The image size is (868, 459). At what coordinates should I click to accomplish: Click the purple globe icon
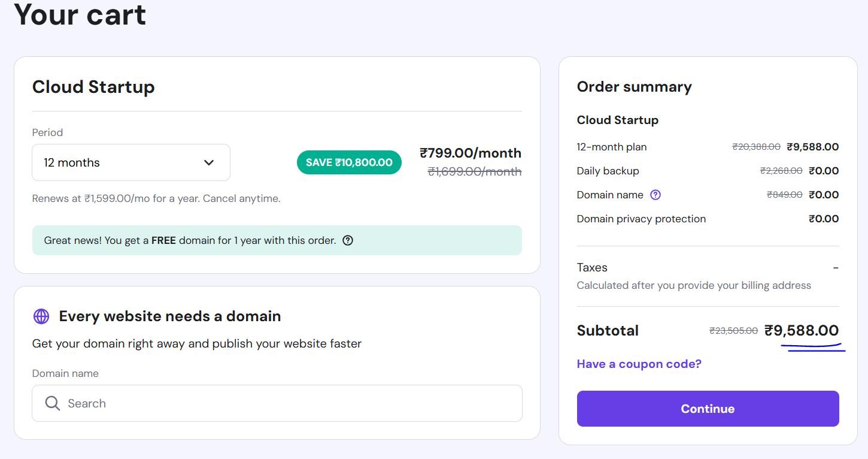pyautogui.click(x=41, y=316)
